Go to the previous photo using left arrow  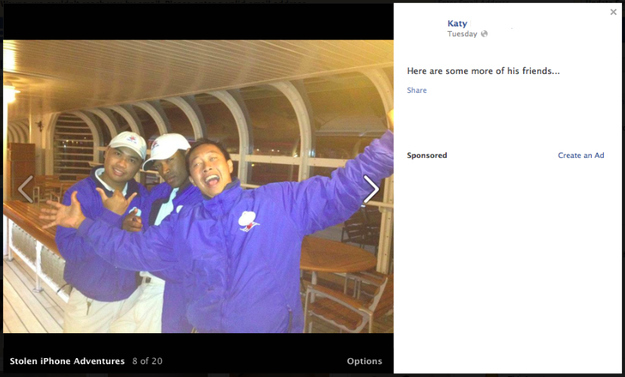coord(26,189)
